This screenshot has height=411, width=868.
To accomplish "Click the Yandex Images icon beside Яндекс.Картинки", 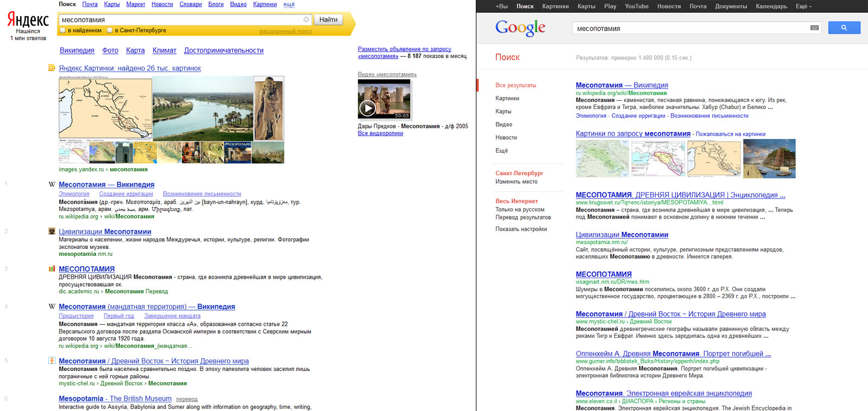I will point(52,68).
